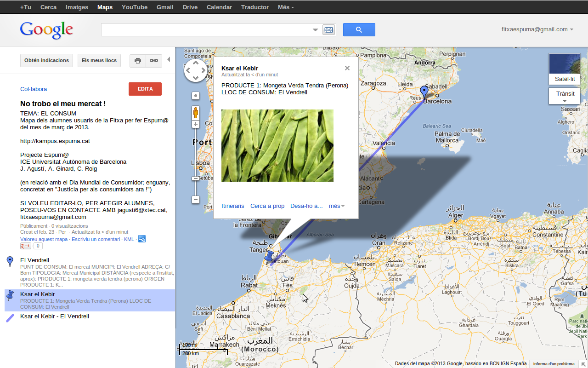This screenshot has width=588, height=368.
Task: Click the map pan navigation control
Action: tap(196, 70)
